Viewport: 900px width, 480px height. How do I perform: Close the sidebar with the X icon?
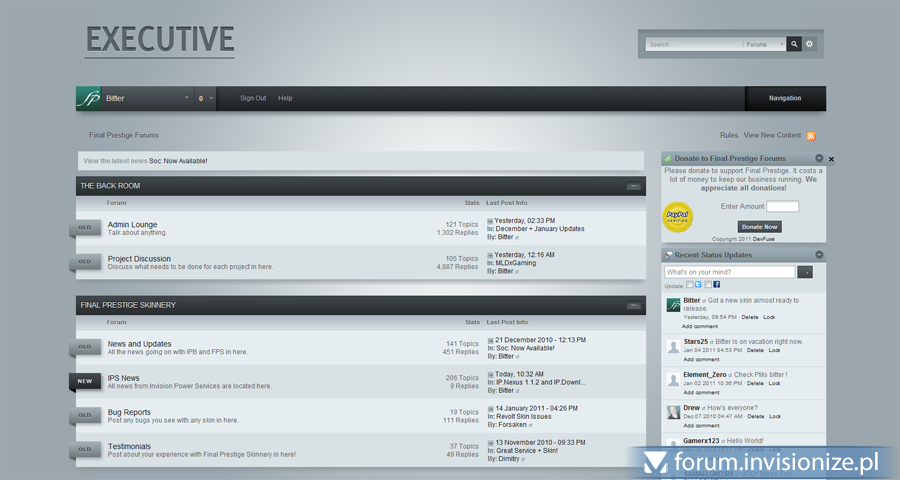pyautogui.click(x=831, y=159)
